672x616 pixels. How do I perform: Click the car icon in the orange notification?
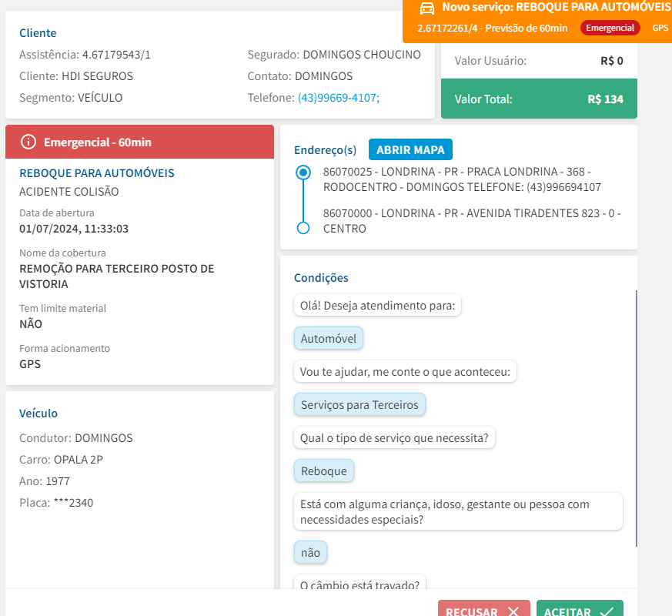[x=426, y=8]
